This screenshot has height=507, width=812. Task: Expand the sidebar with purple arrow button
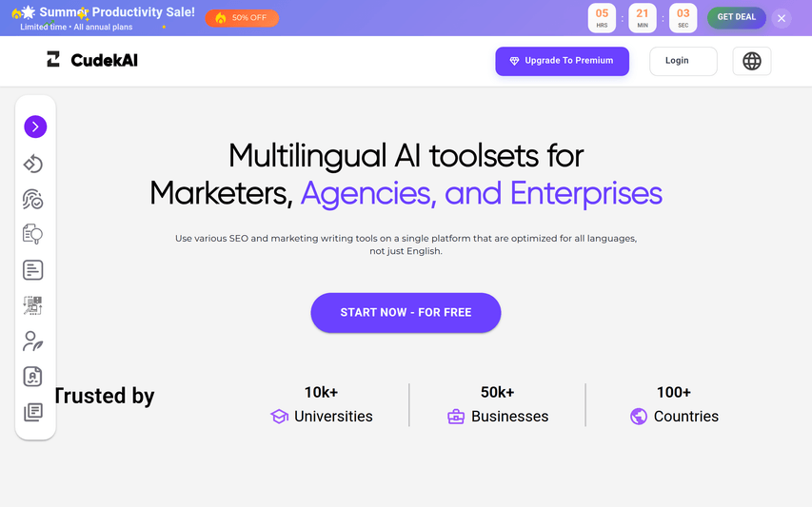pos(35,127)
